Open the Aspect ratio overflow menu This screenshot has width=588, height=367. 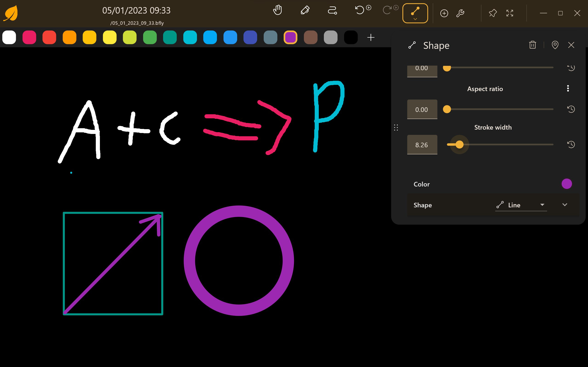click(x=568, y=88)
